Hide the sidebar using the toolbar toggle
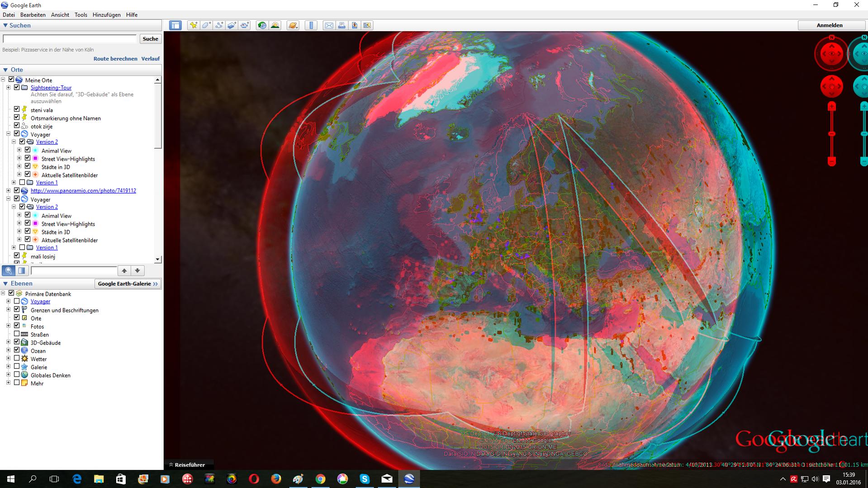The image size is (868, 488). click(x=175, y=25)
